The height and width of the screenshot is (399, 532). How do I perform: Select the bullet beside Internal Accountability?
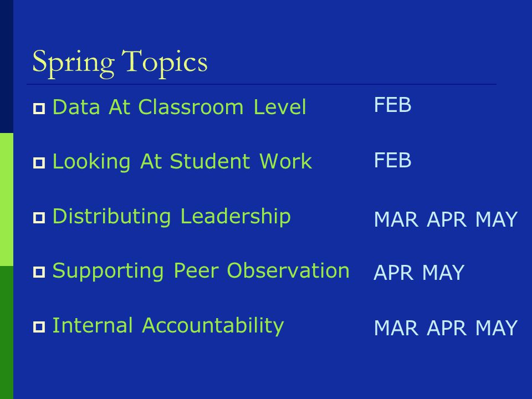tap(39, 327)
